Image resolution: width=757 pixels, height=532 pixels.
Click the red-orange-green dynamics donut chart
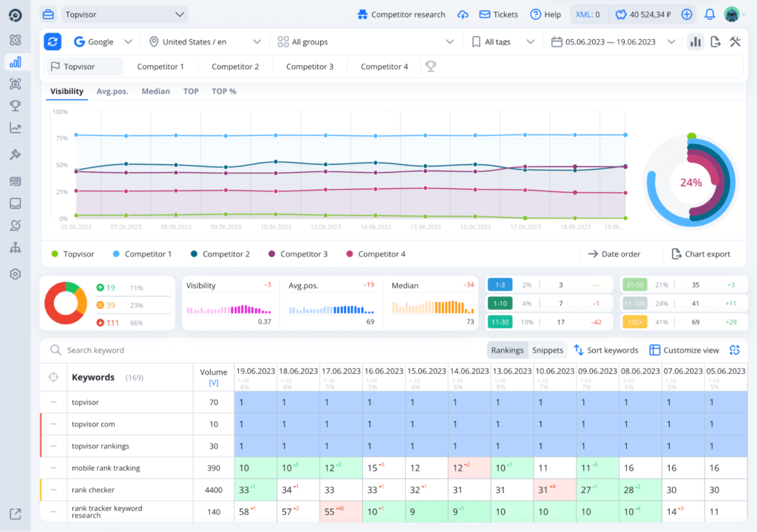[66, 303]
